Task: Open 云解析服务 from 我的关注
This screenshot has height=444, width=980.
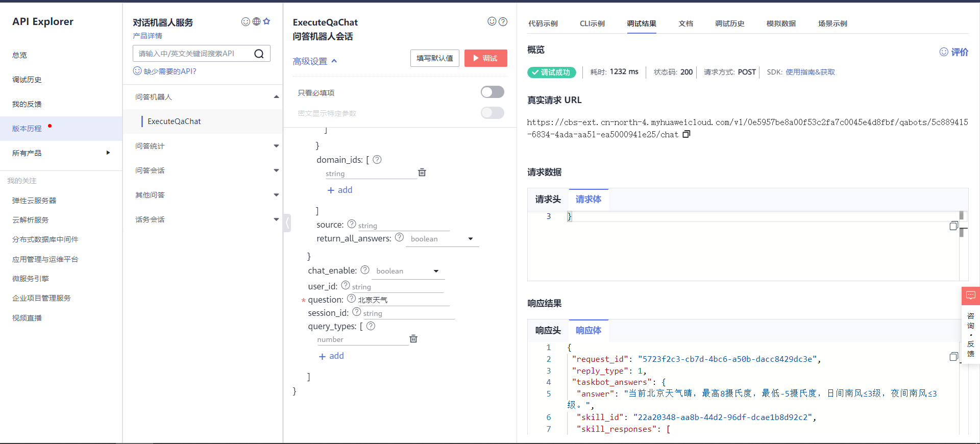Action: pyautogui.click(x=31, y=220)
